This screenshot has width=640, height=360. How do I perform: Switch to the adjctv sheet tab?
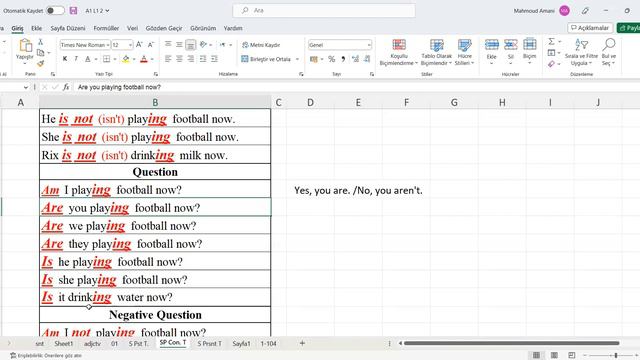(92, 344)
